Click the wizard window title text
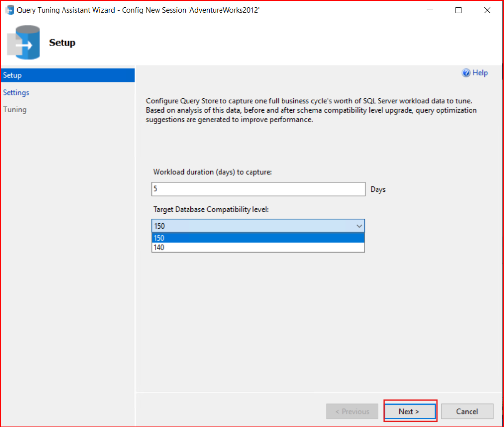This screenshot has width=504, height=427. [x=138, y=10]
